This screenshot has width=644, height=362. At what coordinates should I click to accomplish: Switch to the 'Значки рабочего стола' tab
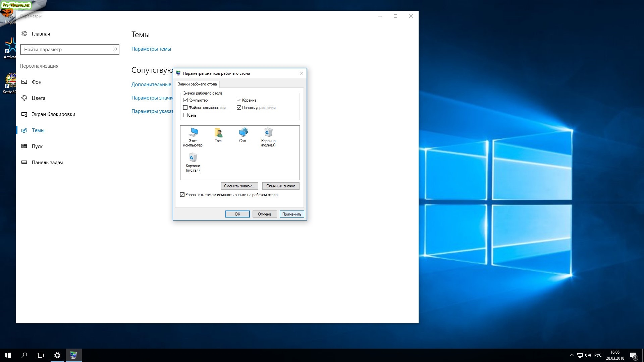click(197, 84)
